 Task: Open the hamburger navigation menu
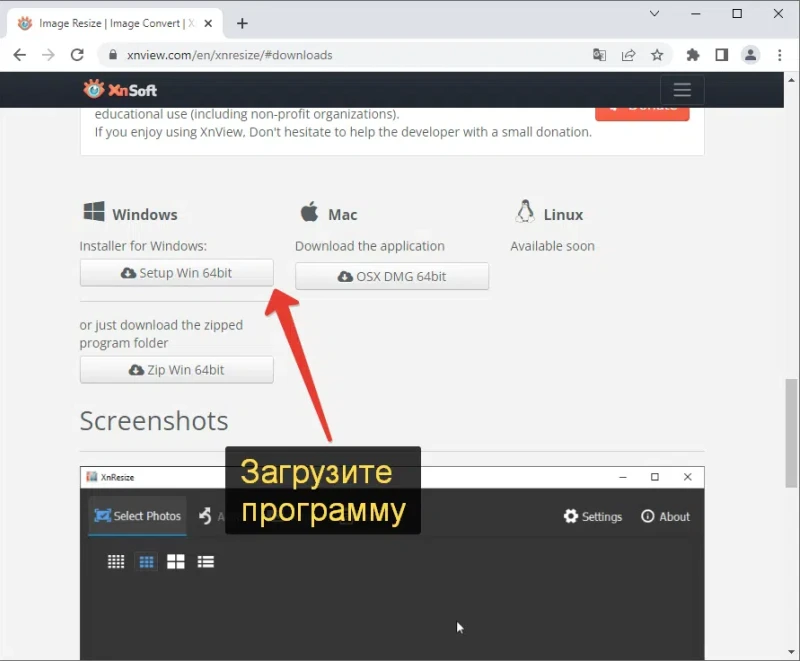pos(682,90)
